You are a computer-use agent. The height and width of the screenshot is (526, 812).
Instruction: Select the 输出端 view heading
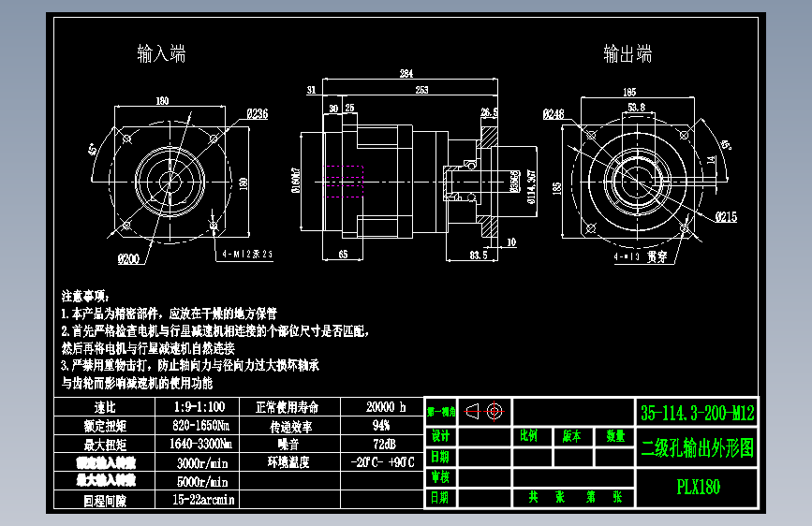pos(627,53)
